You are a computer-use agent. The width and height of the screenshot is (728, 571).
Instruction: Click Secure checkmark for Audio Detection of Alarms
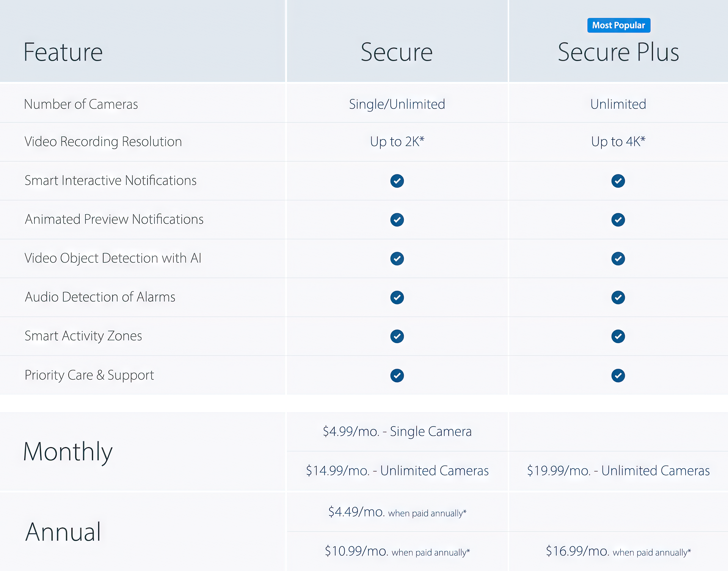point(397,297)
